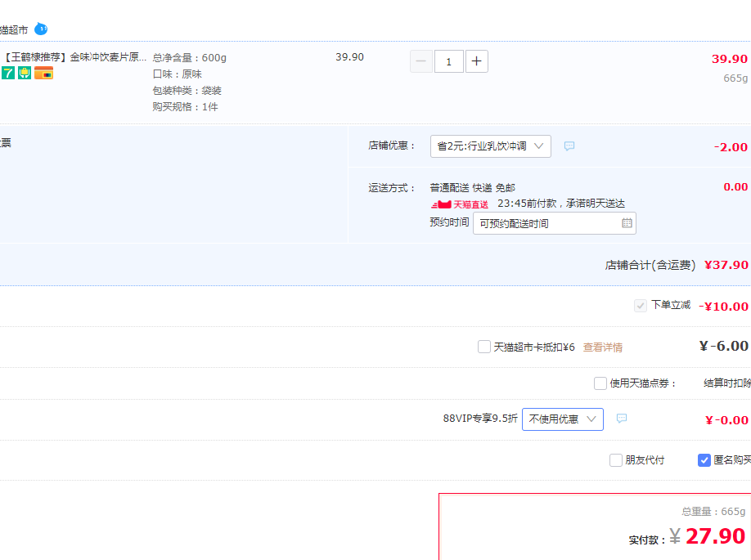This screenshot has width=751, height=560.
Task: Click the comment icon beside 88VIP dropdown
Action: point(622,419)
